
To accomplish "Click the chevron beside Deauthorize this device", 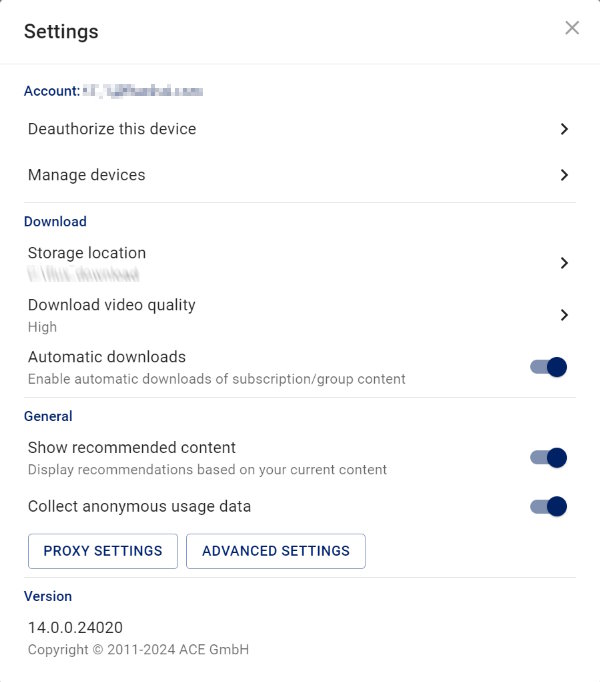I will [x=564, y=129].
